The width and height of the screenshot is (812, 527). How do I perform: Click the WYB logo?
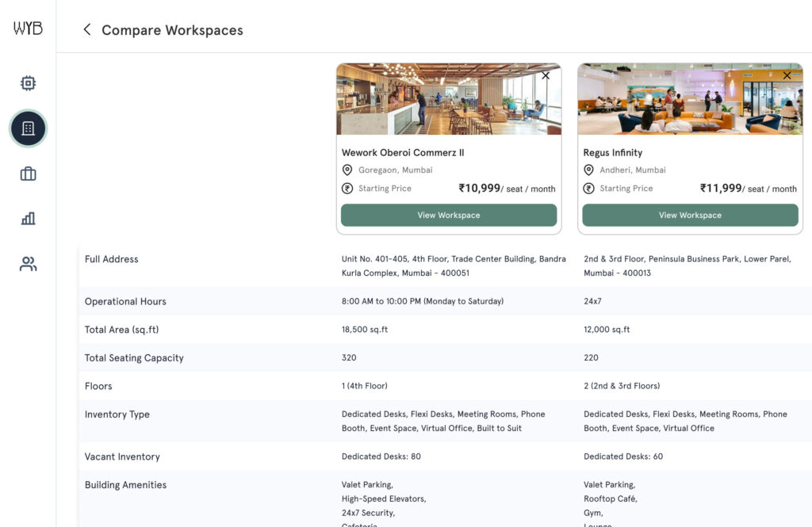(x=28, y=29)
